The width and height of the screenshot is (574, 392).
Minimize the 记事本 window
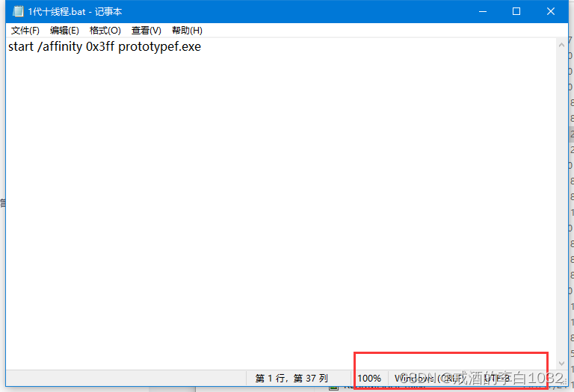pos(483,11)
